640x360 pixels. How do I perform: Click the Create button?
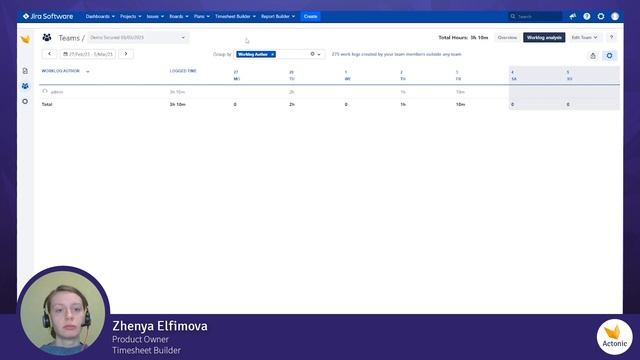tap(310, 16)
